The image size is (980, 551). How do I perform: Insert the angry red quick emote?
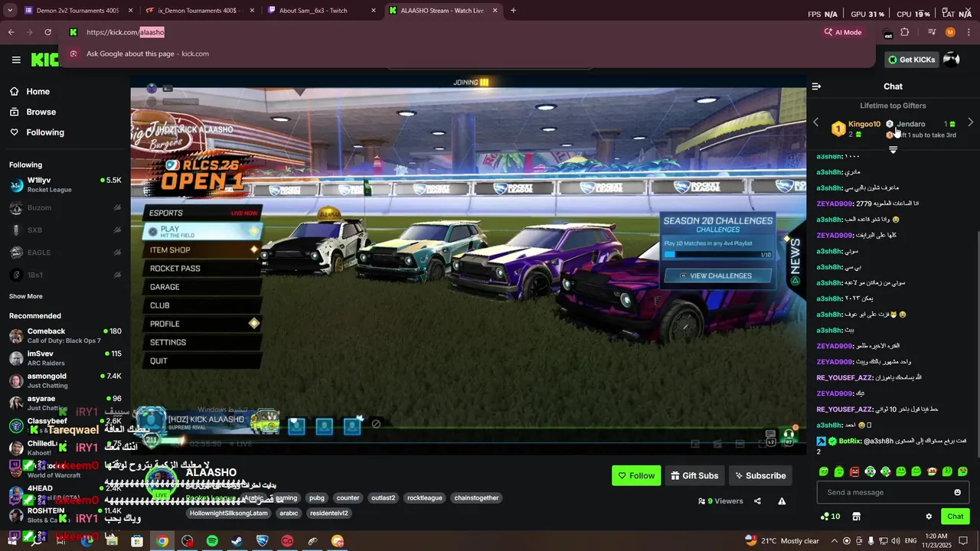(x=854, y=471)
